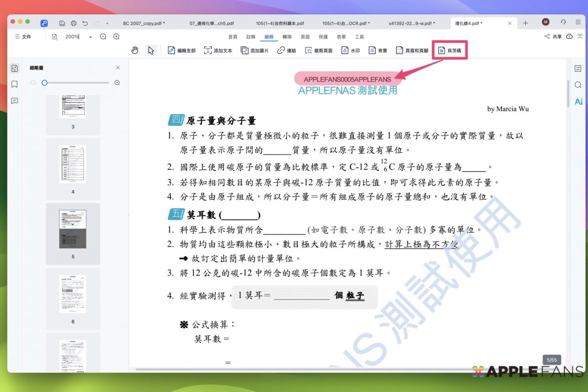The width and height of the screenshot is (588, 392).
Task: Open the 裁剪頁面 crop page tool
Action: point(318,50)
